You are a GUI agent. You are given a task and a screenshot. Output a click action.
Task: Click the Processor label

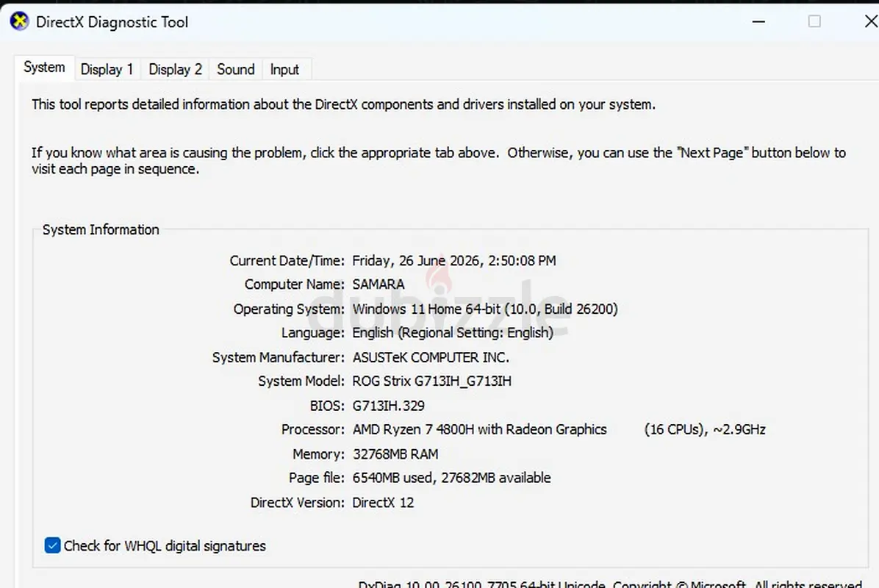[313, 429]
